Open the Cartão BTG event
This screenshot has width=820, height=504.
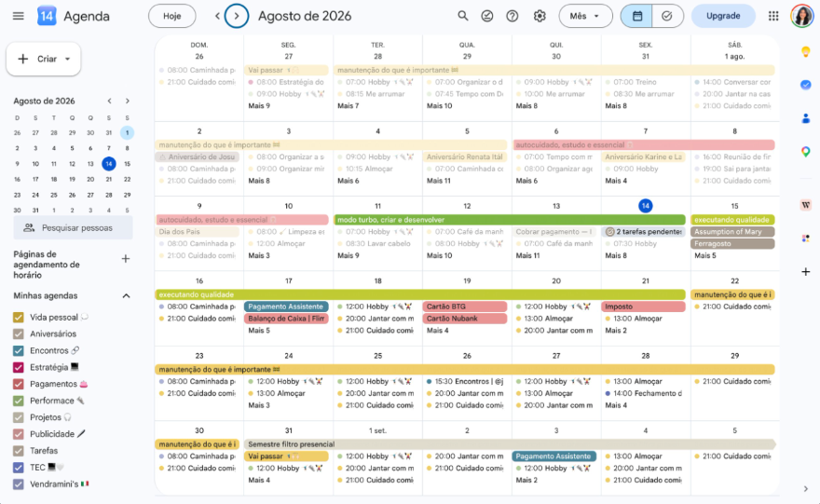pos(465,306)
